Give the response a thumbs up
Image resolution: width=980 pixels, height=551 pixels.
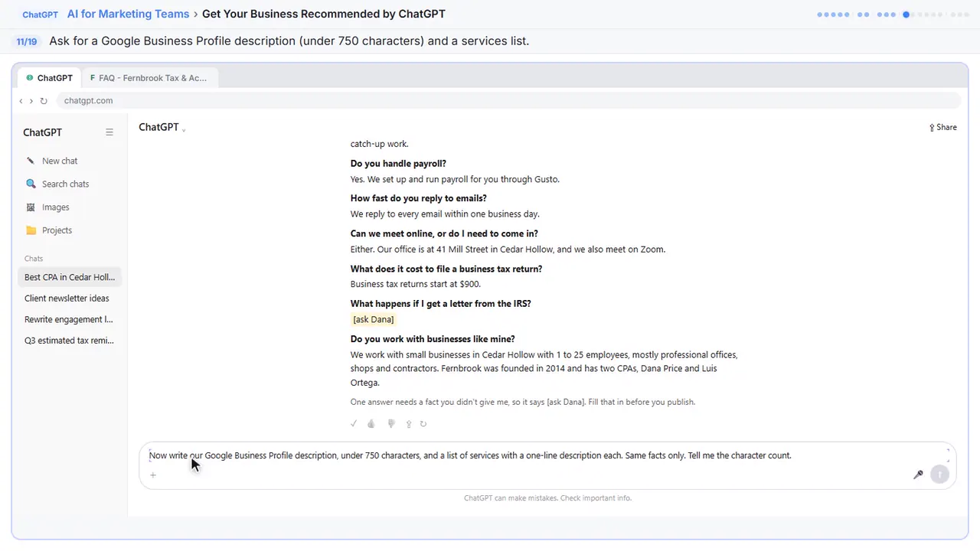(371, 423)
